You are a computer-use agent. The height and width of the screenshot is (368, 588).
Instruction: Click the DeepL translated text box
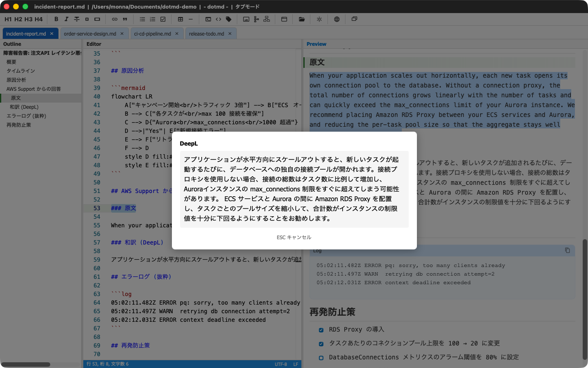coord(294,189)
